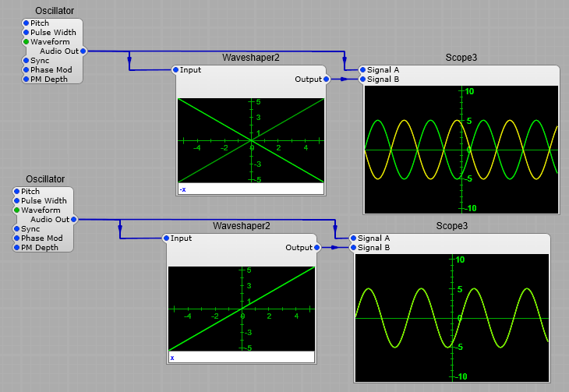The image size is (569, 392).
Task: Click the Audio Out pin on the upper Oscillator
Action: 83,51
